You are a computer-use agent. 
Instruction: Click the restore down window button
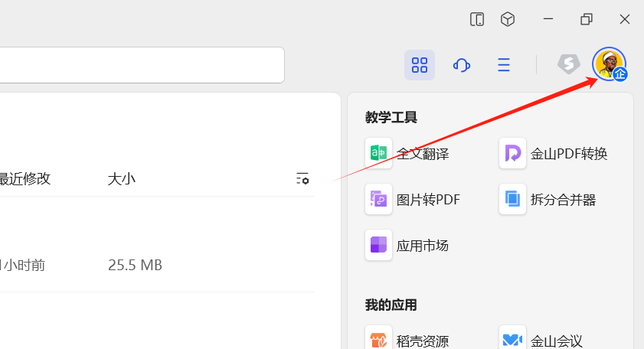point(587,19)
